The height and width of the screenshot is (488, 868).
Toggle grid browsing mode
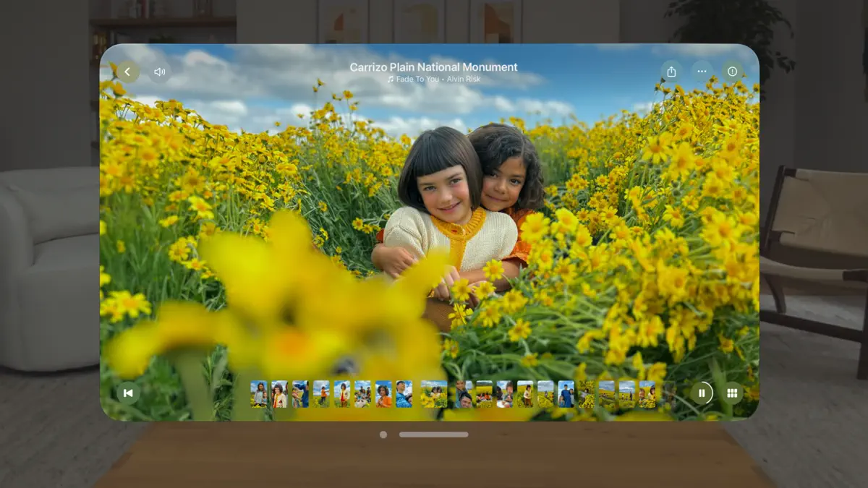coord(731,393)
